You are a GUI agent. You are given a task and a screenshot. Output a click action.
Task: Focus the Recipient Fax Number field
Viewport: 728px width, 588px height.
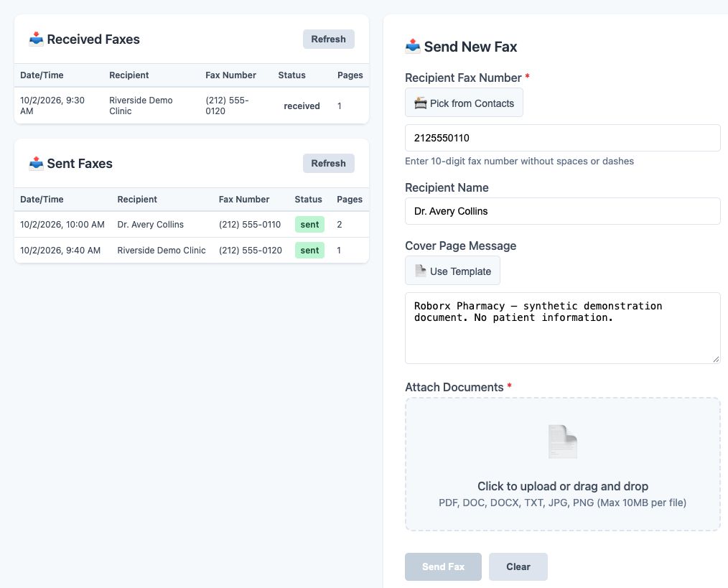tap(563, 138)
